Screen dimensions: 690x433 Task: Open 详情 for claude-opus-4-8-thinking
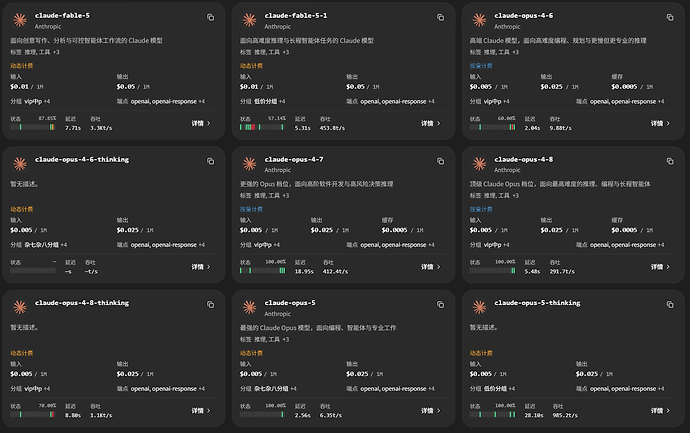pyautogui.click(x=201, y=411)
